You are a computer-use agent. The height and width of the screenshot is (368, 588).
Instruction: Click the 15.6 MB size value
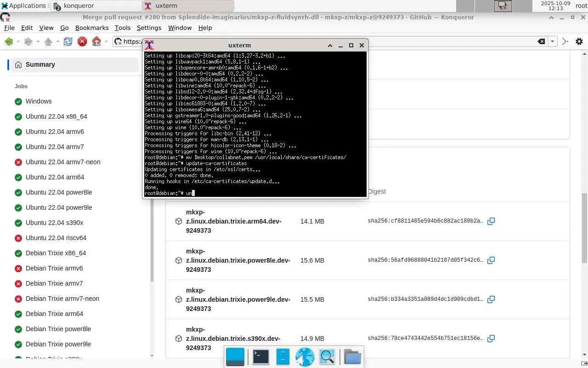[312, 260]
